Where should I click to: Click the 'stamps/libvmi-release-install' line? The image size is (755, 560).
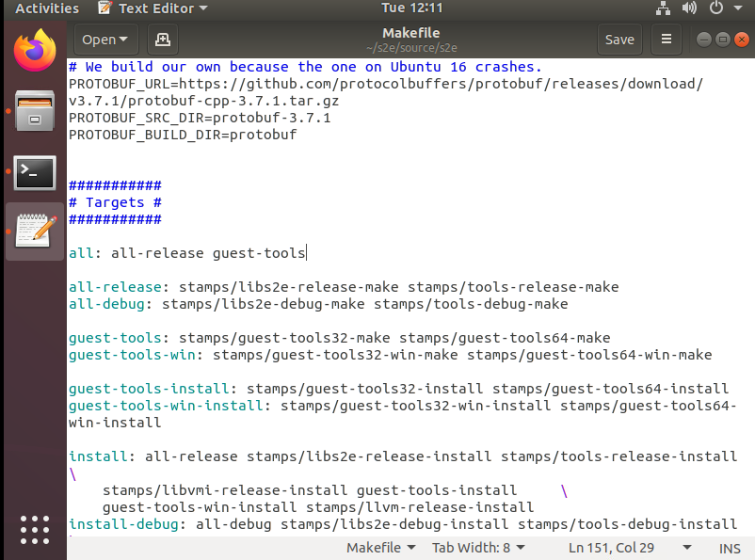coord(309,490)
